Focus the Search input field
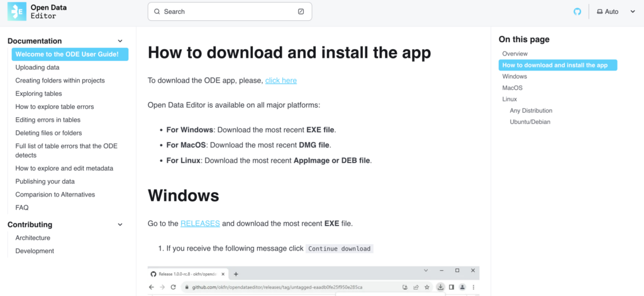 click(230, 11)
